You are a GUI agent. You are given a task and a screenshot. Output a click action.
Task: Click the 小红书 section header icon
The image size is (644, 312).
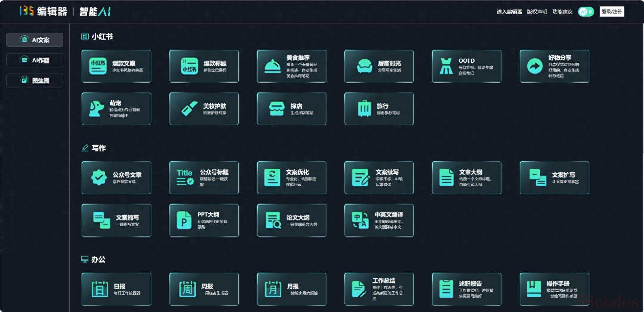85,36
